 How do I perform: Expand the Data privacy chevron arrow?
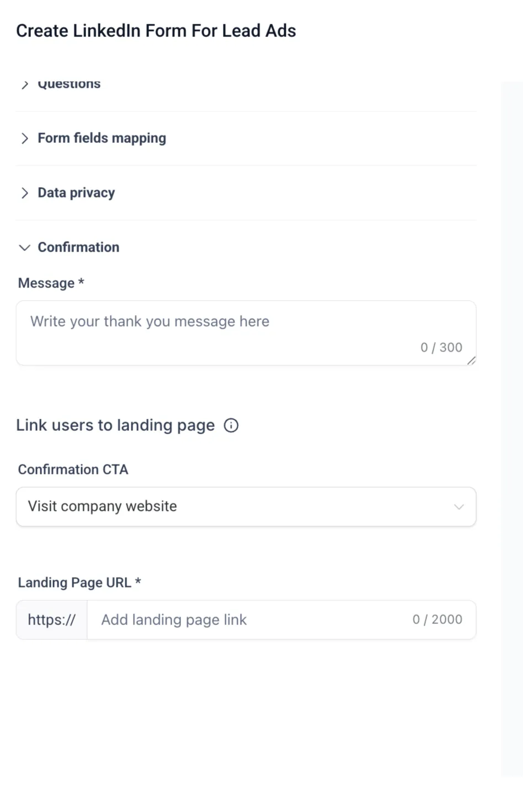point(25,193)
